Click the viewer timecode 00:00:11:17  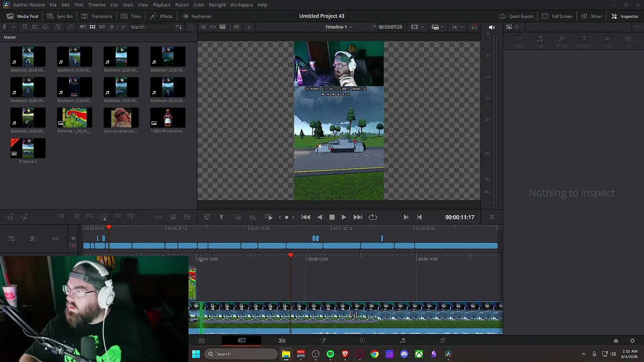460,217
